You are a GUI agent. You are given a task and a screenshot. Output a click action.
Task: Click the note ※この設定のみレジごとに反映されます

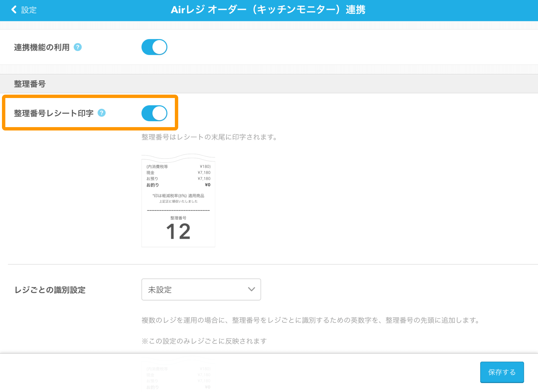[x=204, y=341]
